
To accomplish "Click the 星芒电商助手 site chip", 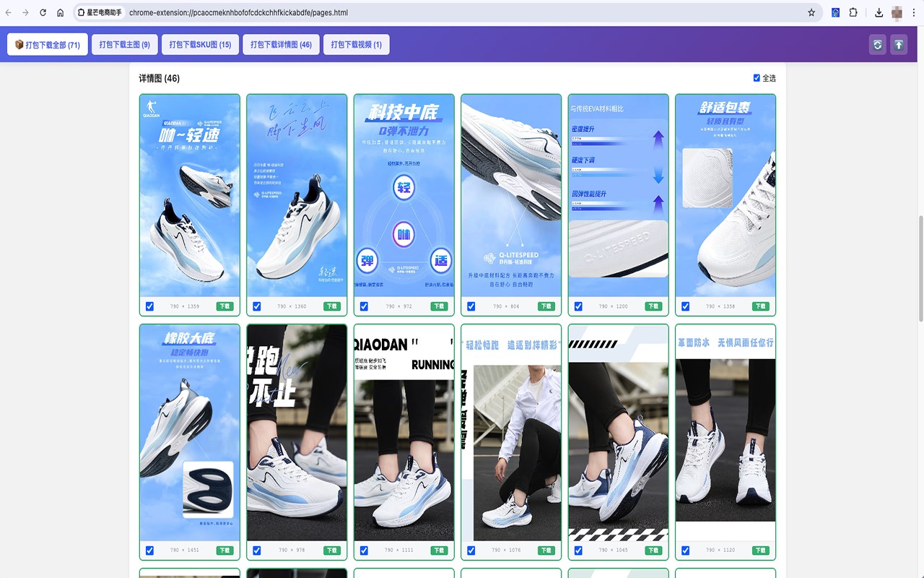I will [x=100, y=12].
